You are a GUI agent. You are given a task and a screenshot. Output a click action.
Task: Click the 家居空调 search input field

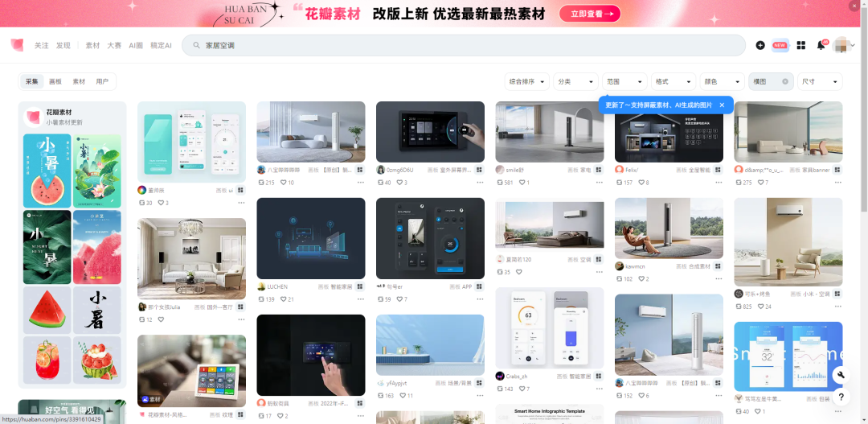coord(464,45)
